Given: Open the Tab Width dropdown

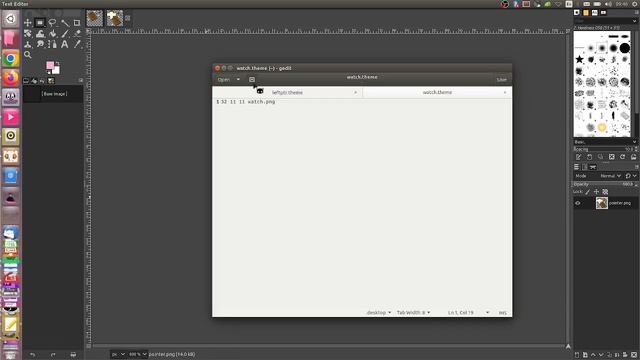Looking at the screenshot, I should click(413, 313).
